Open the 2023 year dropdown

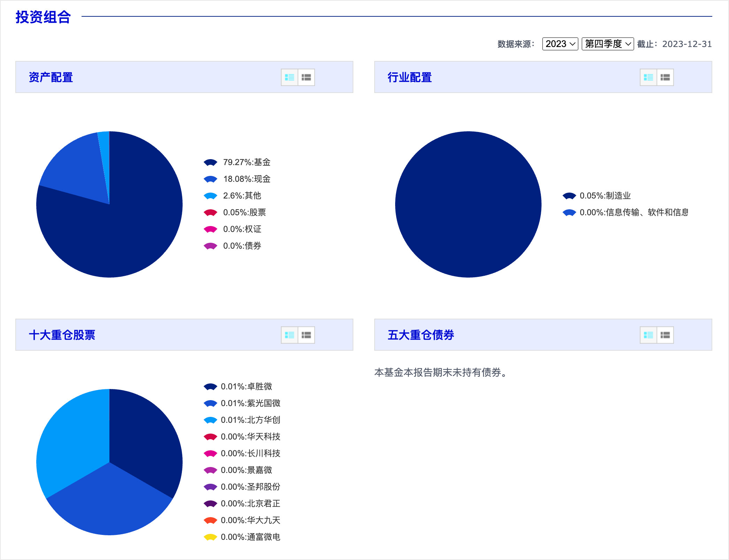point(560,44)
